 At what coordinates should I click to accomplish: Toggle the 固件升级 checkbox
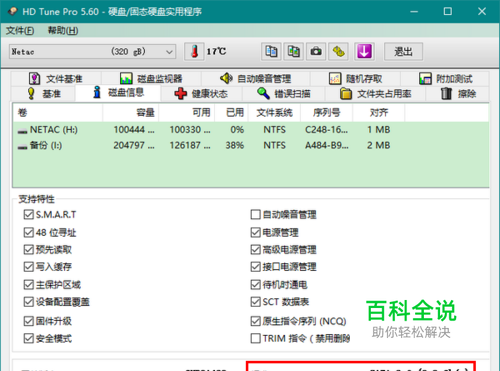point(29,321)
